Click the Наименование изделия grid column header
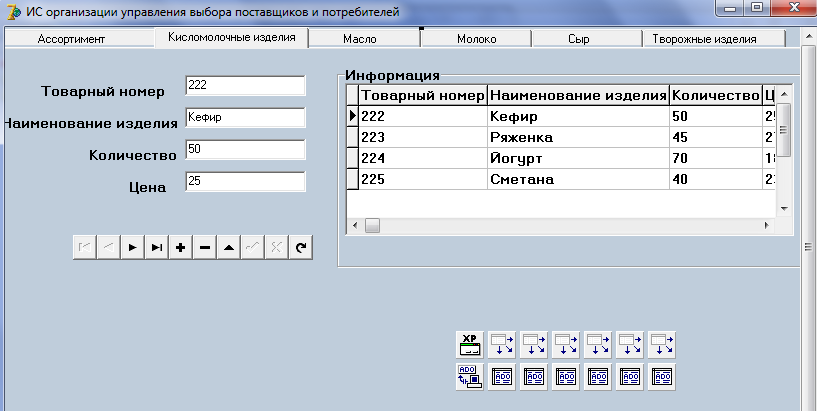 [x=578, y=95]
